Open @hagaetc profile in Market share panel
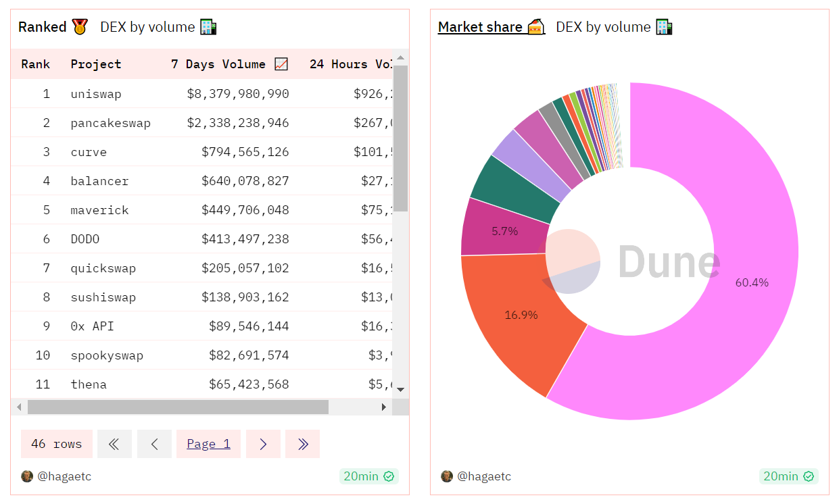 coord(484,476)
